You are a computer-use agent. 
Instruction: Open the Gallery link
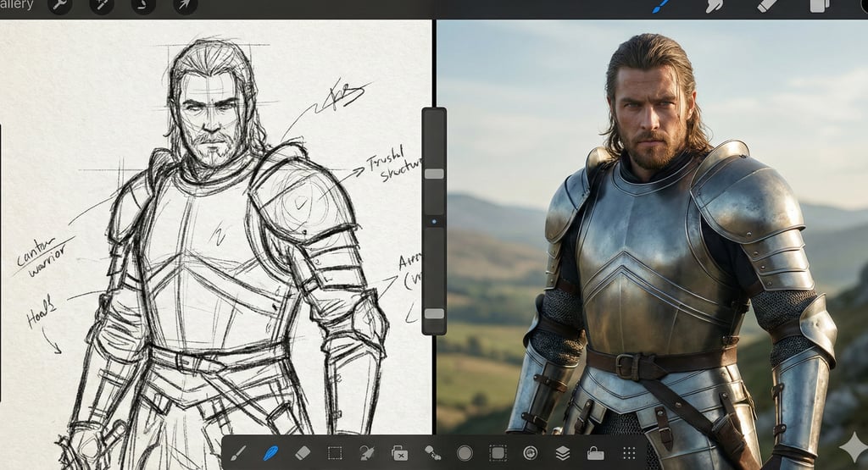(17, 4)
